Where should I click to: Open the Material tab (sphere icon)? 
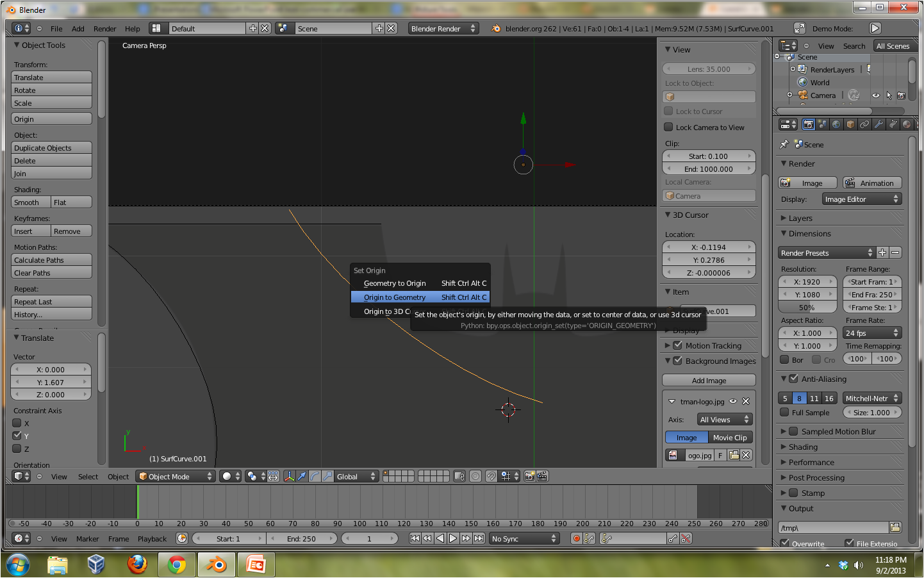coord(907,124)
